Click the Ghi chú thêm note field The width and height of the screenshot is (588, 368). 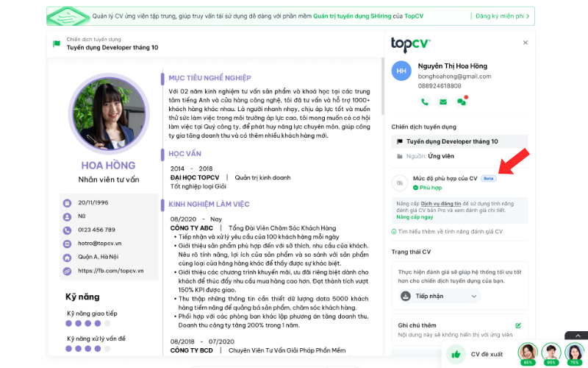(x=460, y=330)
